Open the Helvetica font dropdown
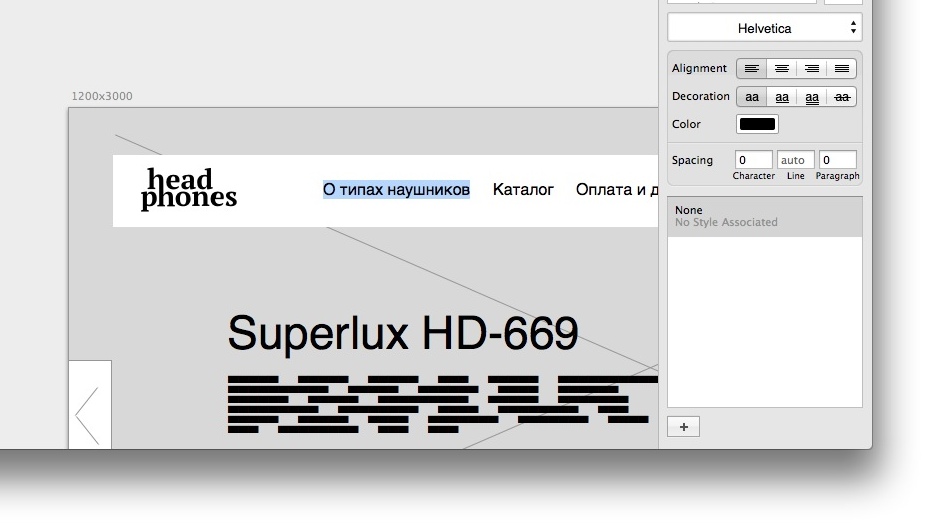Viewport: 929px width, 528px height. pos(764,28)
